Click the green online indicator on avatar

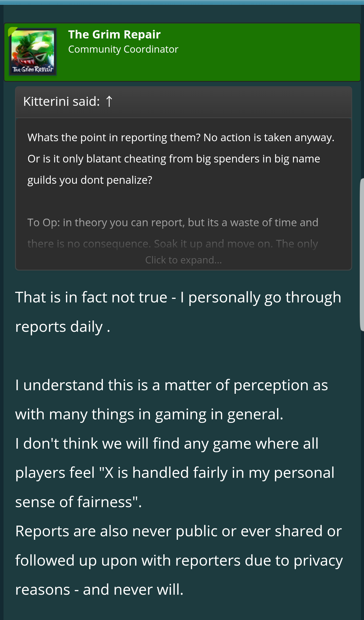click(x=12, y=31)
